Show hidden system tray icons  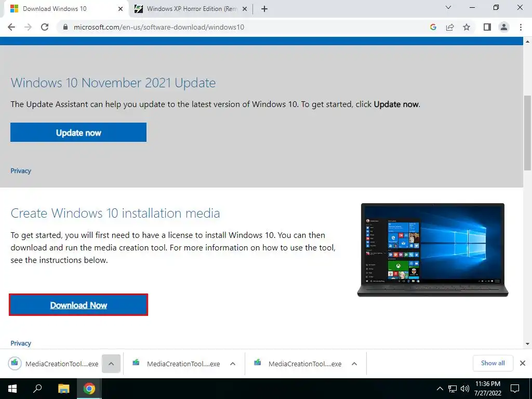(440, 389)
